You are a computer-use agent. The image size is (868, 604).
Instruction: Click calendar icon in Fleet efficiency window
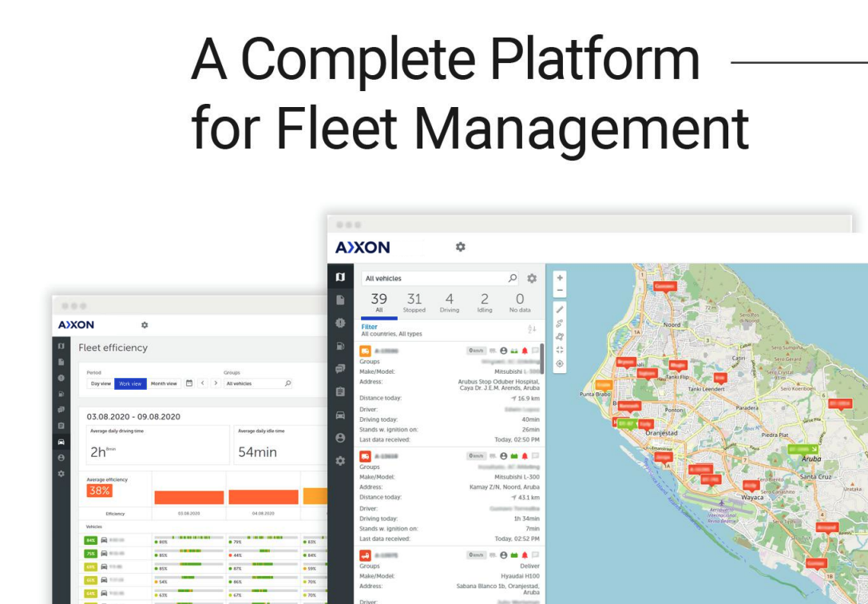[x=189, y=383]
